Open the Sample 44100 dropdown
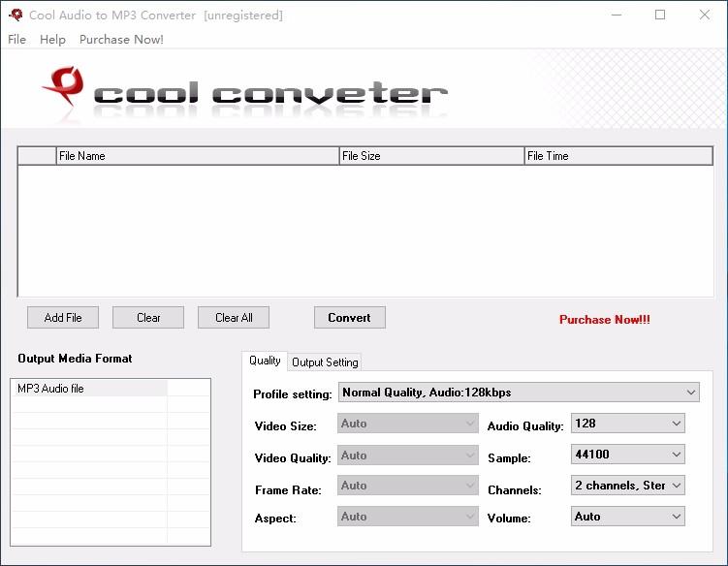The width and height of the screenshot is (728, 566). pyautogui.click(x=628, y=455)
